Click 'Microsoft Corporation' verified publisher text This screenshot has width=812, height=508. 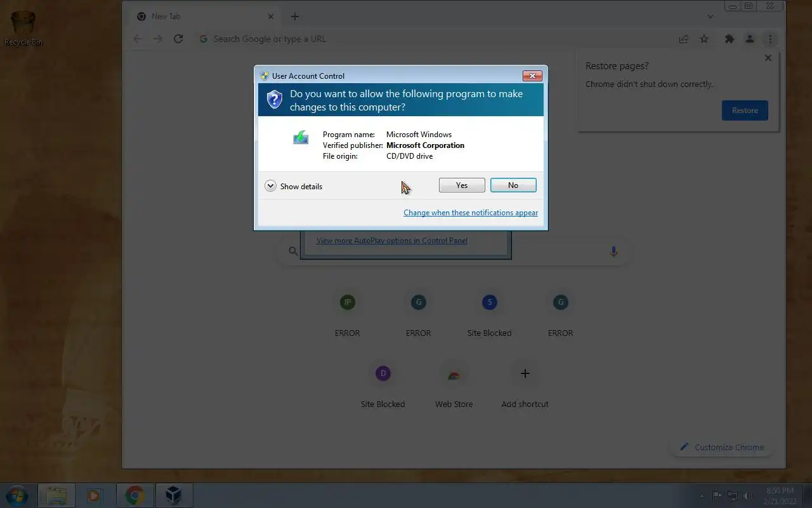coord(425,145)
